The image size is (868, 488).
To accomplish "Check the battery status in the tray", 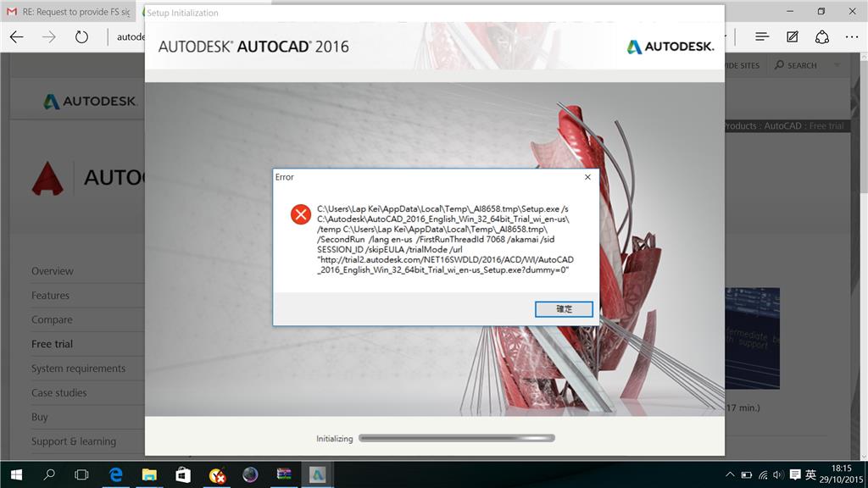I will [x=746, y=474].
